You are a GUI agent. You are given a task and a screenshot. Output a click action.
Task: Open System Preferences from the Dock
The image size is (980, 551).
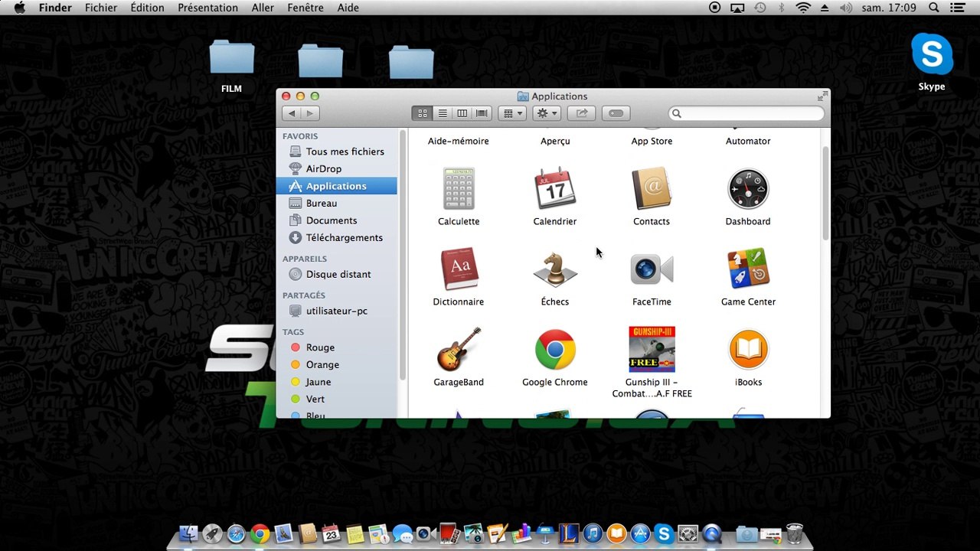click(688, 534)
